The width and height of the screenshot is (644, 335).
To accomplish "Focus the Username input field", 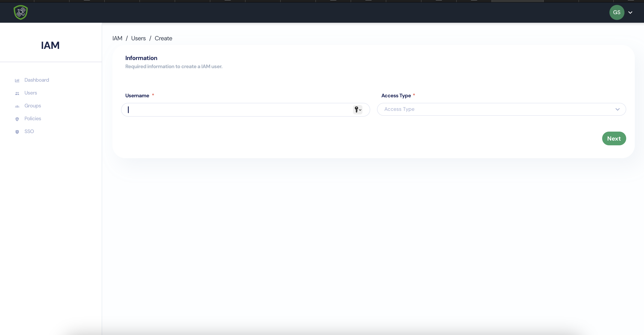I will point(245,110).
